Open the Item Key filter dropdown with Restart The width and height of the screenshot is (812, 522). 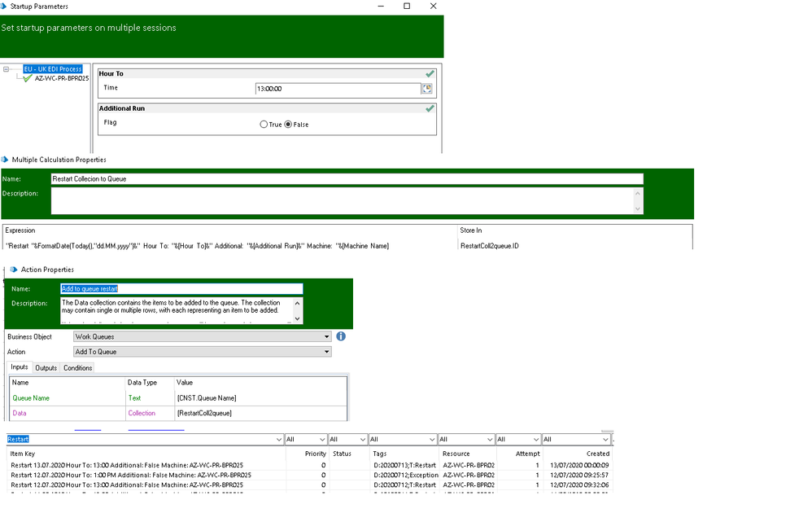(x=278, y=440)
